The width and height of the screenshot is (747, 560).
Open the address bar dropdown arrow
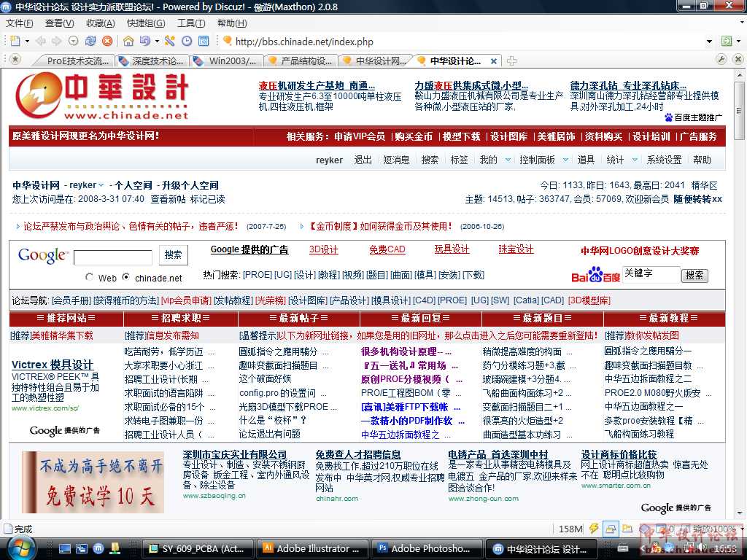tap(709, 42)
